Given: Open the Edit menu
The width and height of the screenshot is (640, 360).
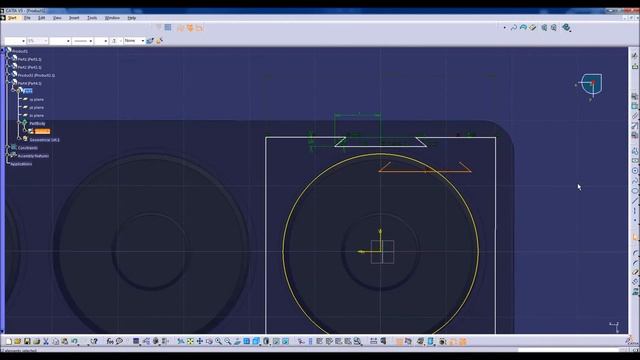Looking at the screenshot, I should 42,18.
